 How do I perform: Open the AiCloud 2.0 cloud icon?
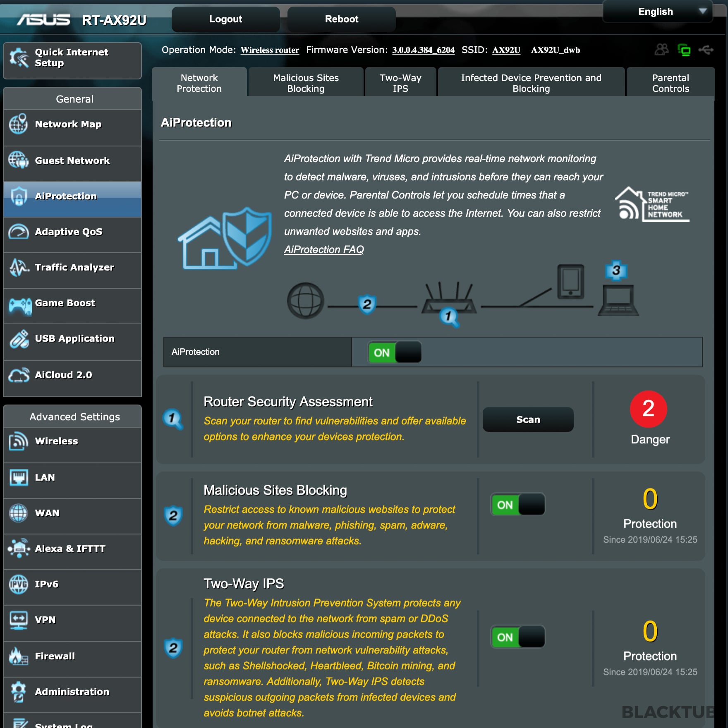point(19,375)
